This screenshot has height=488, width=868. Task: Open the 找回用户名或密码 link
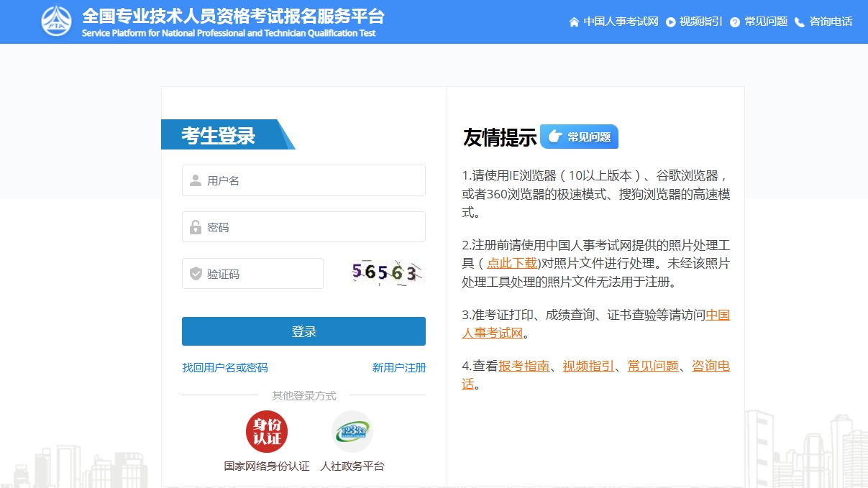[x=225, y=367]
